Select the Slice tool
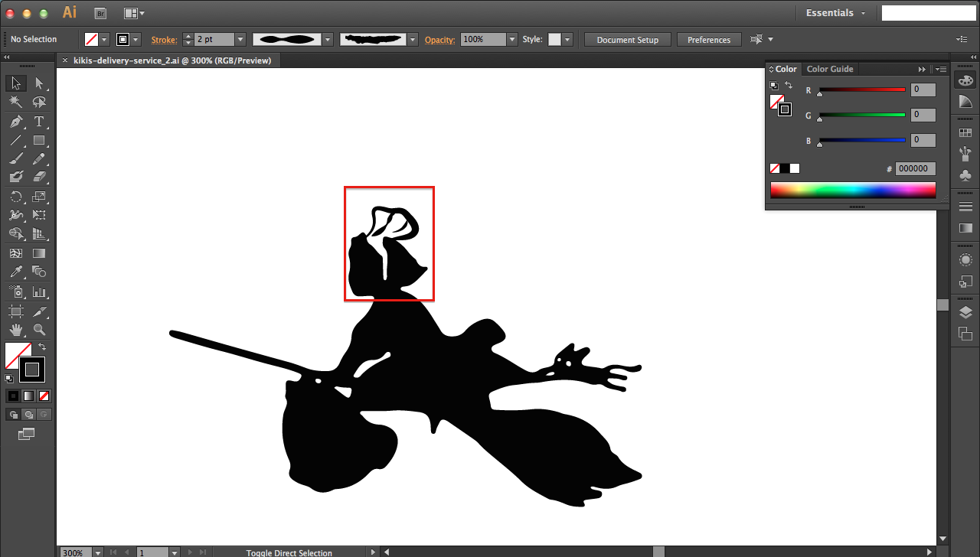The height and width of the screenshot is (557, 980). tap(39, 311)
